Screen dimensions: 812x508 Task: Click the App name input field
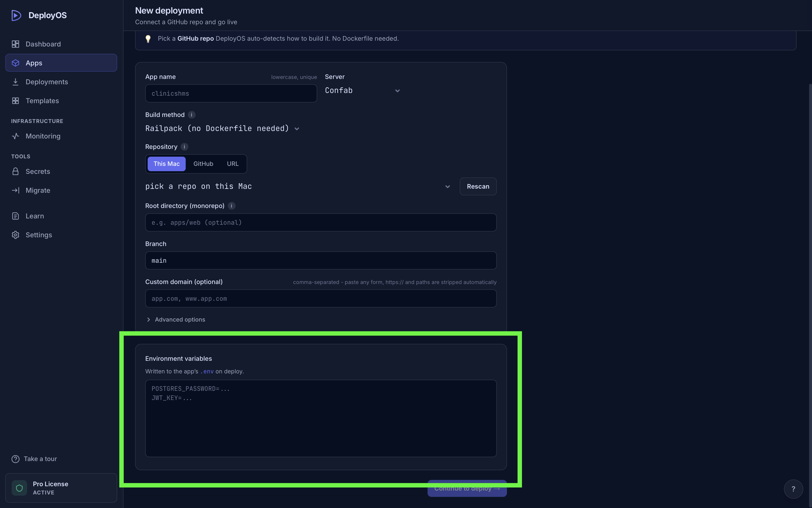pyautogui.click(x=231, y=93)
